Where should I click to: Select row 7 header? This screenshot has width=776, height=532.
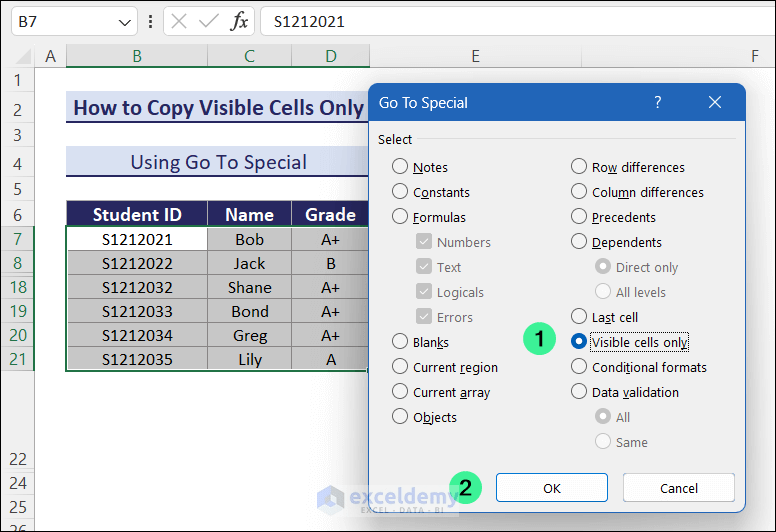(17, 239)
